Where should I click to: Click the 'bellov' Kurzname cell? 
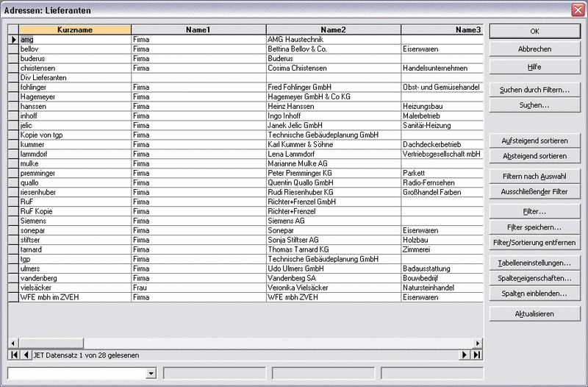(75, 49)
